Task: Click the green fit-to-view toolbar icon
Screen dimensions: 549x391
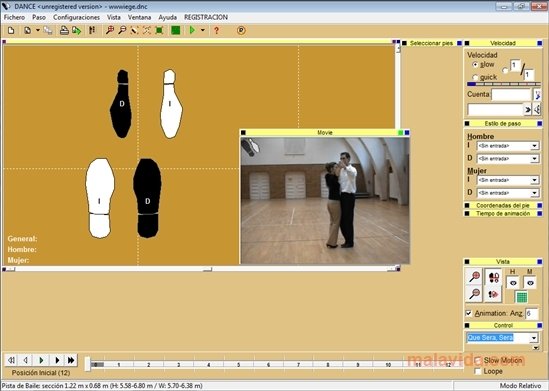Action: click(159, 30)
